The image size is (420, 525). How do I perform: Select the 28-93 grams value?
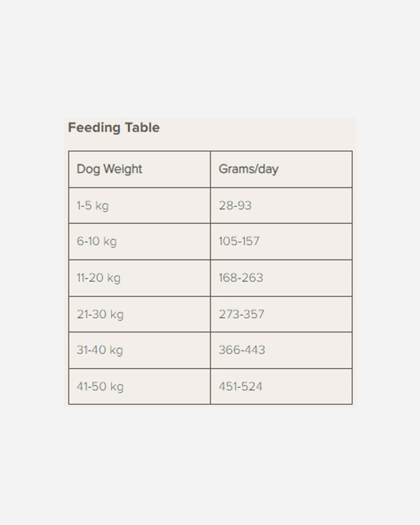[235, 206]
